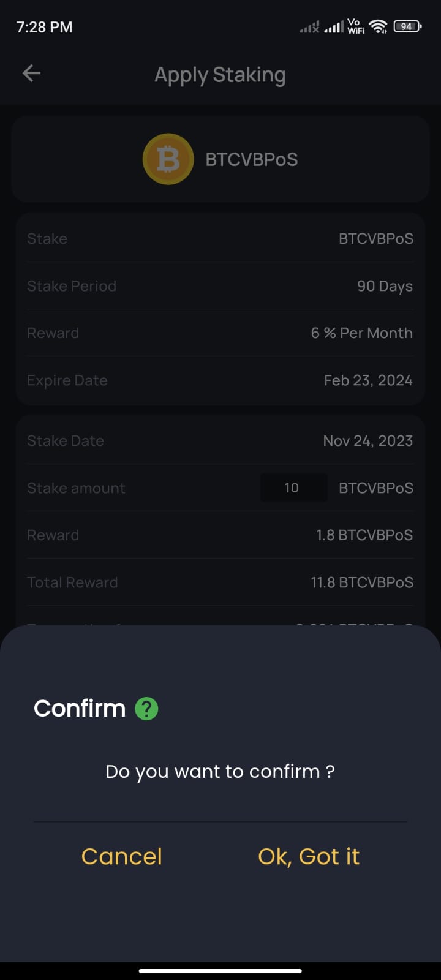The height and width of the screenshot is (980, 441).
Task: Tap the "Apply Staking" page title
Action: click(x=220, y=75)
